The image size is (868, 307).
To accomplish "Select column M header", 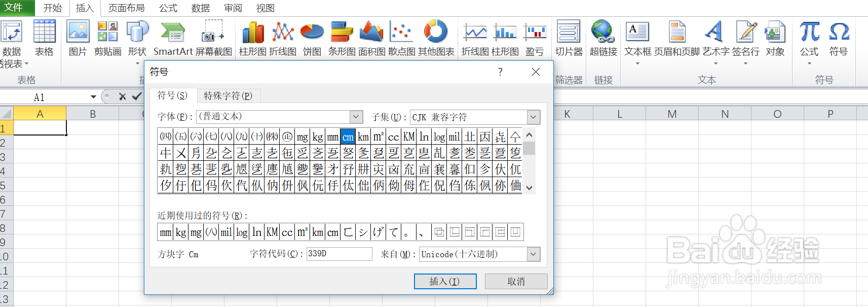I will 672,114.
